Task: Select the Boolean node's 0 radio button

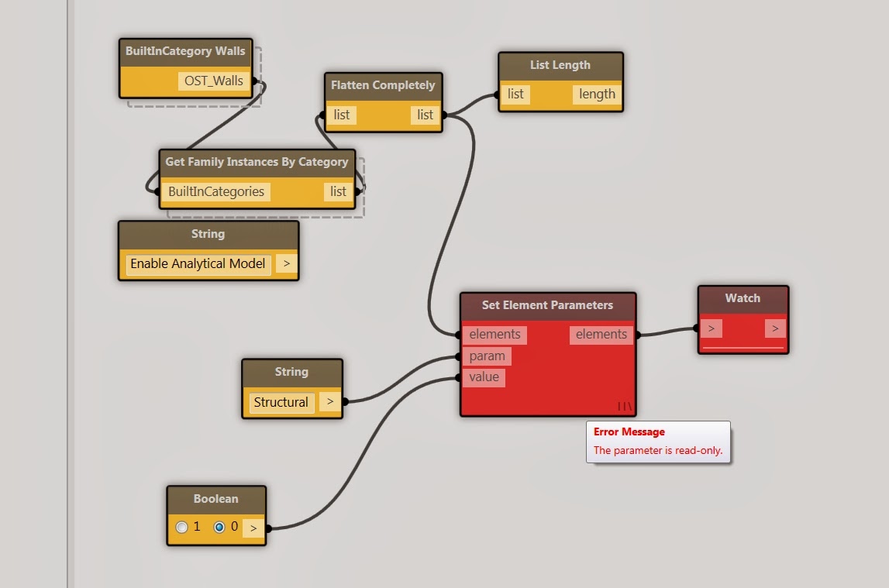Action: tap(219, 528)
